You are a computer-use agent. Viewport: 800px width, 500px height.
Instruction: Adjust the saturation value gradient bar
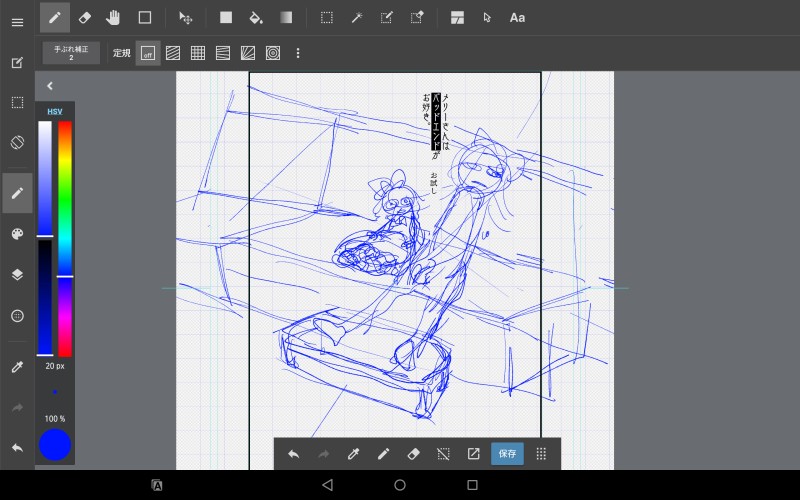[45, 178]
